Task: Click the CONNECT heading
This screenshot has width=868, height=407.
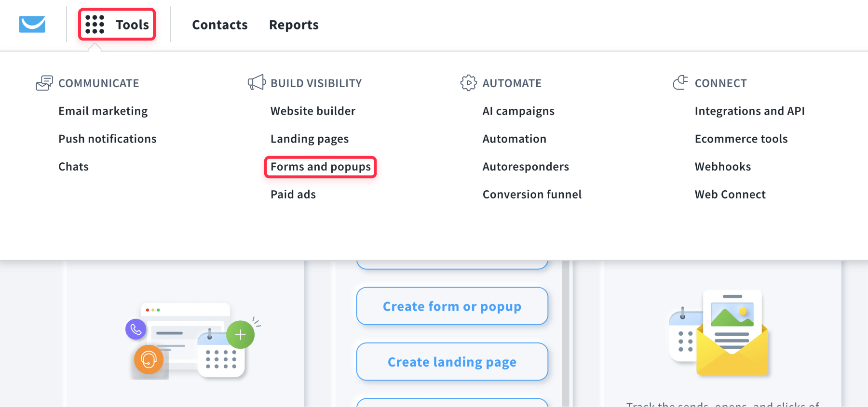Action: 721,83
